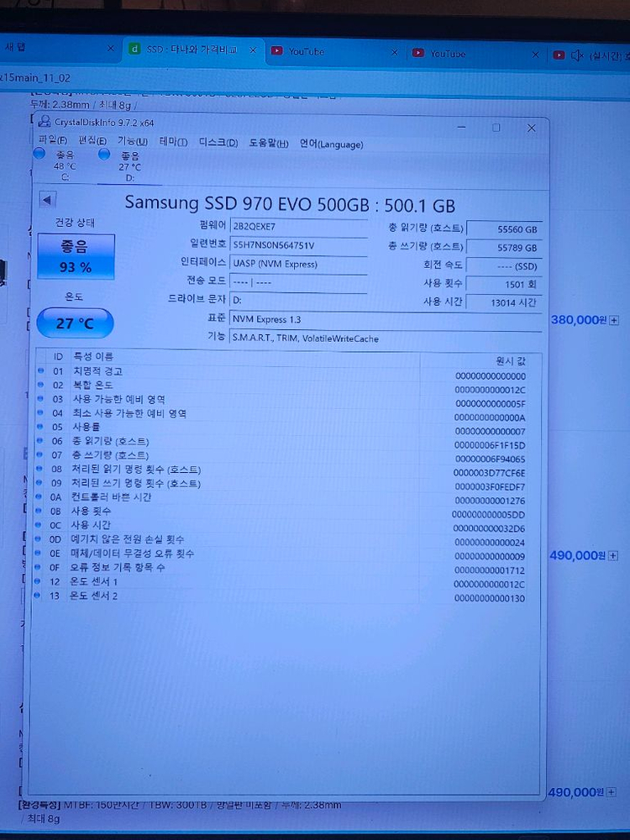Open the 편집(E) menu
Viewport: 630px width, 840px height.
point(92,140)
